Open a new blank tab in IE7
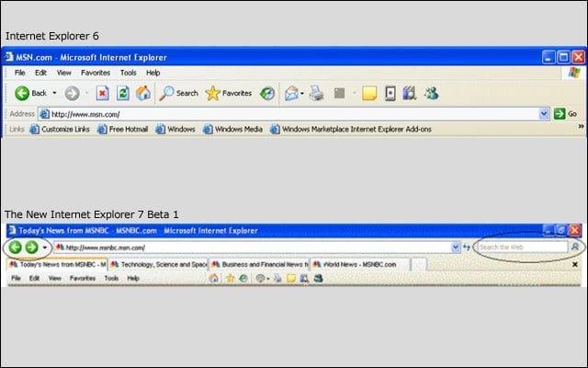Image resolution: width=588 pixels, height=368 pixels. (419, 264)
